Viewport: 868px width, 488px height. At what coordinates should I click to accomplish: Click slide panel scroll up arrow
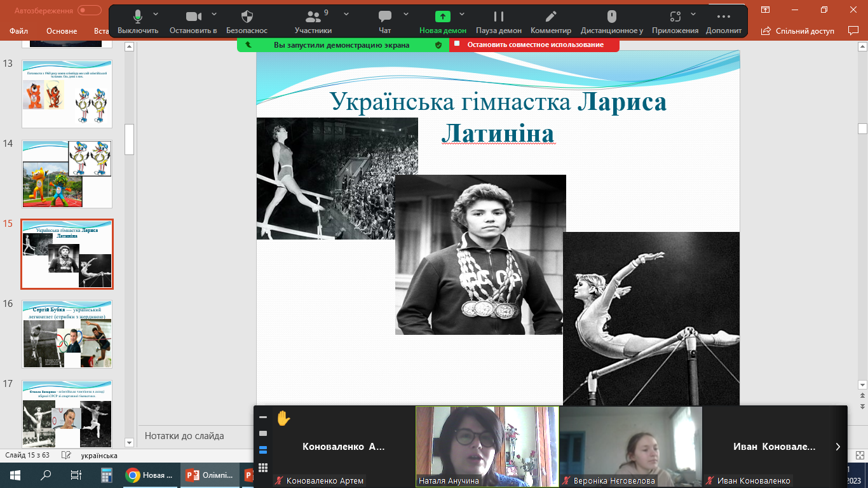click(x=129, y=47)
